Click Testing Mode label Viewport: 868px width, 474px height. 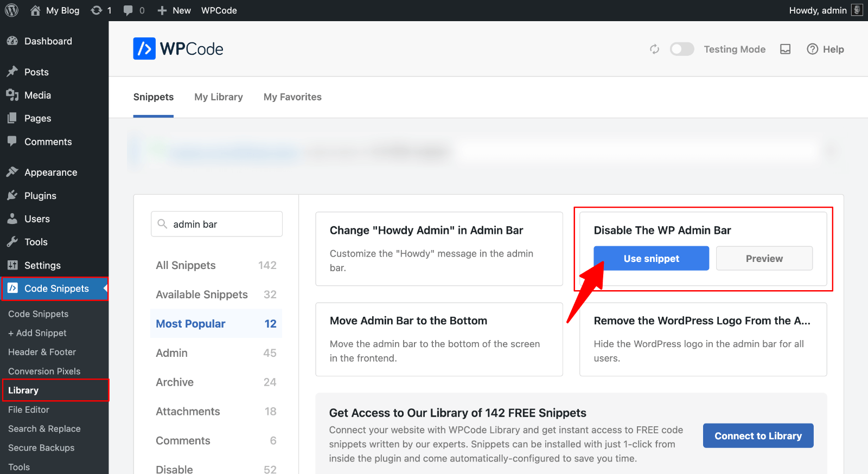pos(735,49)
